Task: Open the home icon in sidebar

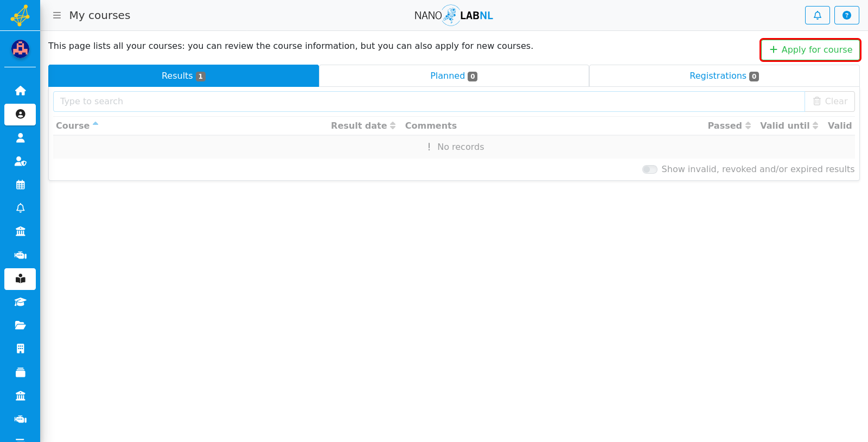Action: [x=20, y=91]
